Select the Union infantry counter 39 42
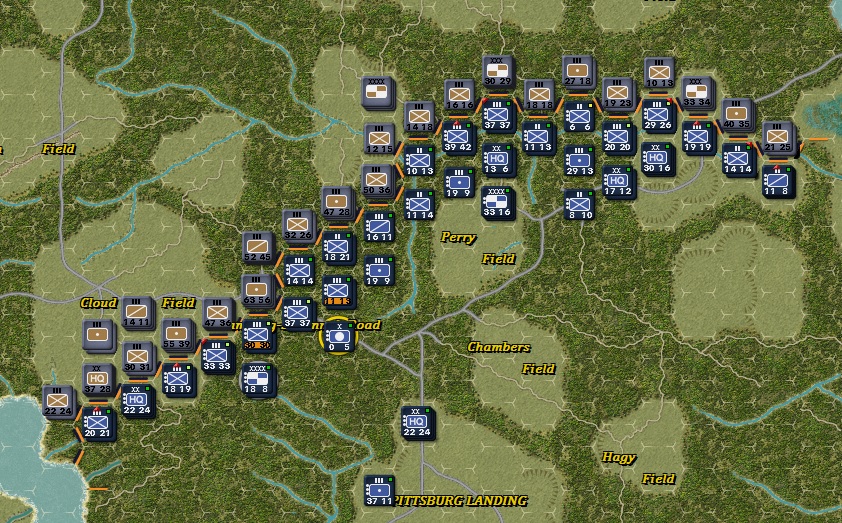This screenshot has width=842, height=523. pos(459,138)
